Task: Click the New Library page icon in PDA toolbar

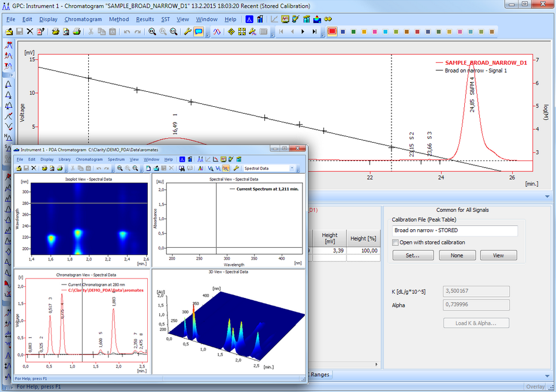Action: click(148, 168)
